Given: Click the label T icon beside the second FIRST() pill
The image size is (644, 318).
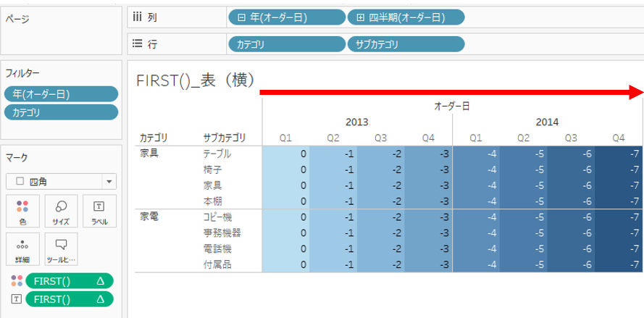Looking at the screenshot, I should [x=16, y=299].
